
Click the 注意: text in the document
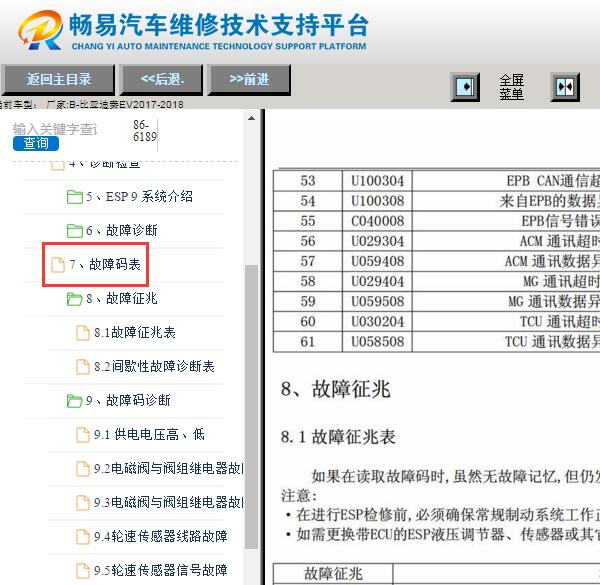(x=299, y=496)
